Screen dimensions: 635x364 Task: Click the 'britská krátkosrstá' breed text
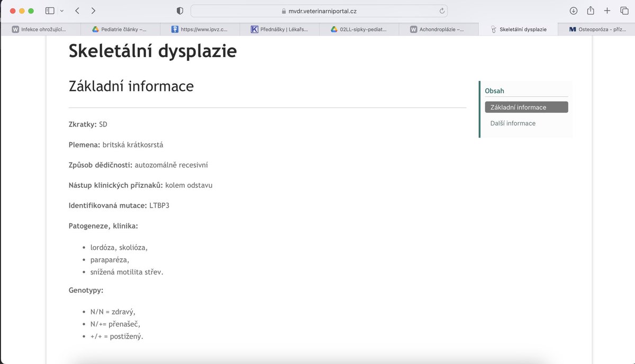[133, 144]
